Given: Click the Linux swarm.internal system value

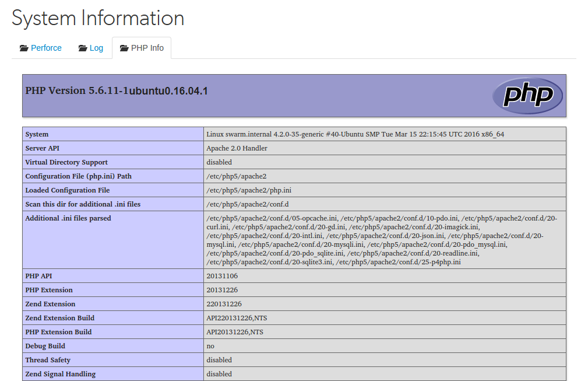Looking at the screenshot, I should click(x=355, y=134).
